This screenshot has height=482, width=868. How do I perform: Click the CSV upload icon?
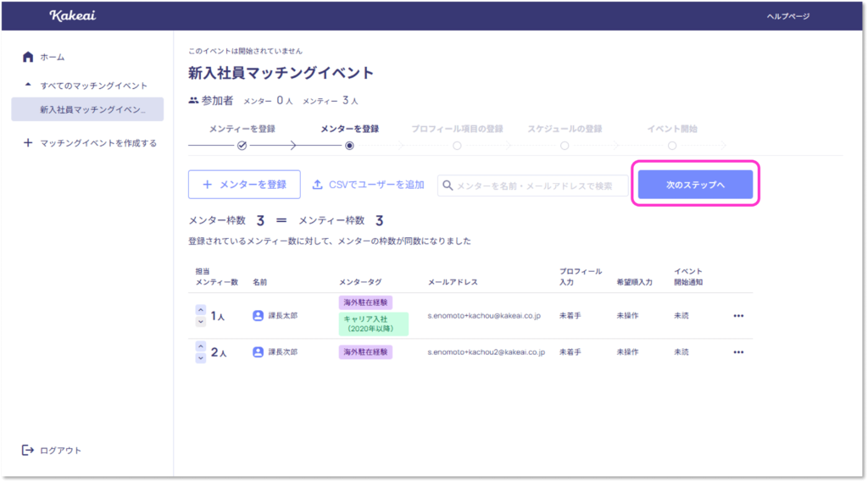tap(318, 184)
